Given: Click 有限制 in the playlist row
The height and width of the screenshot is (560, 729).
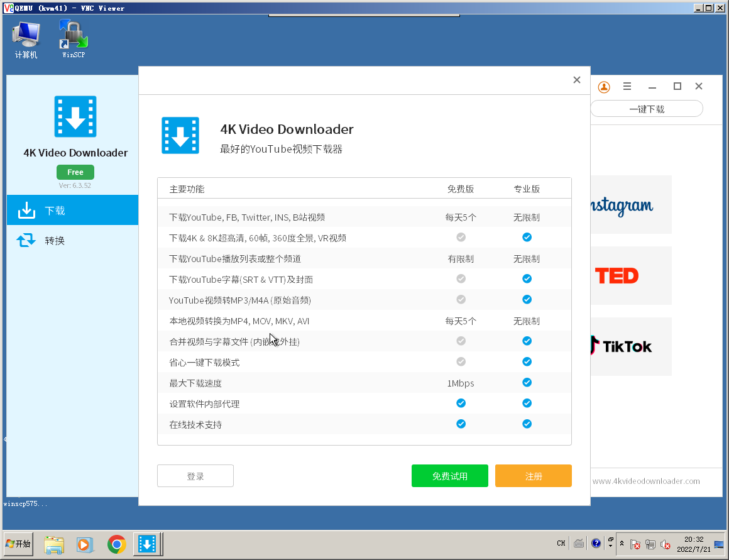Looking at the screenshot, I should [461, 258].
